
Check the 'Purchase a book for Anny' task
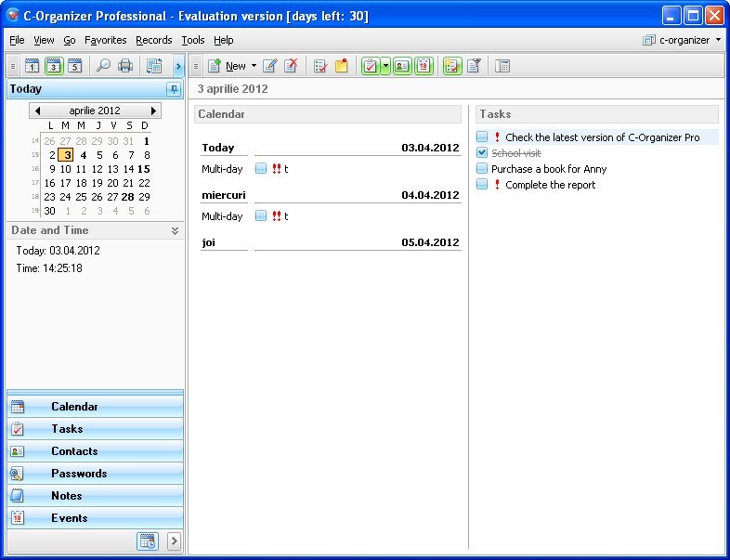482,169
